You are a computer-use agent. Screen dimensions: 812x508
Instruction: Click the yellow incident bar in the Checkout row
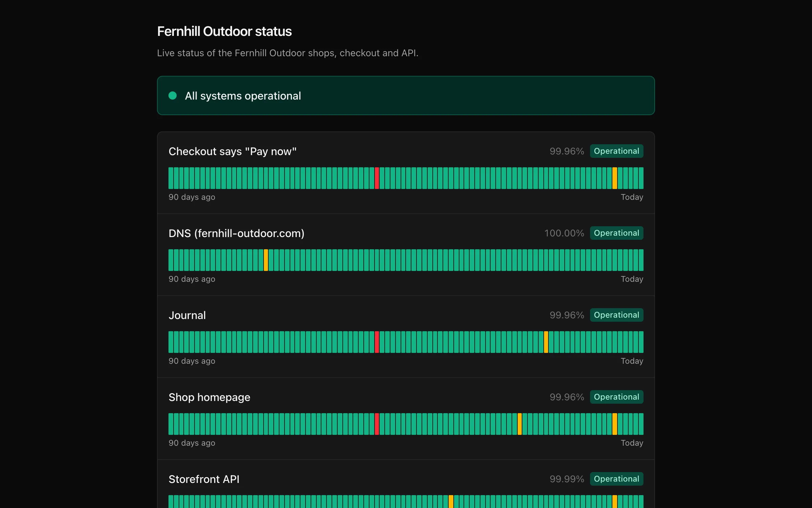click(615, 178)
